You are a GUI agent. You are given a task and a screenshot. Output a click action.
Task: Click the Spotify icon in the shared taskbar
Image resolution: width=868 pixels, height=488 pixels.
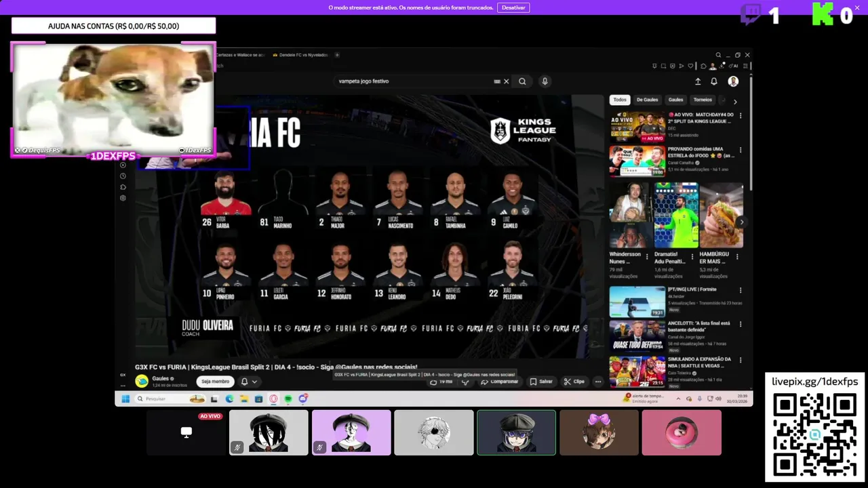pyautogui.click(x=288, y=399)
